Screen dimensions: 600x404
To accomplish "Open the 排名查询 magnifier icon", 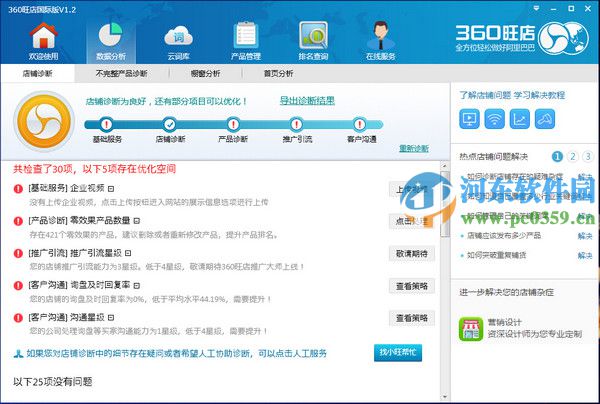I will 313,35.
